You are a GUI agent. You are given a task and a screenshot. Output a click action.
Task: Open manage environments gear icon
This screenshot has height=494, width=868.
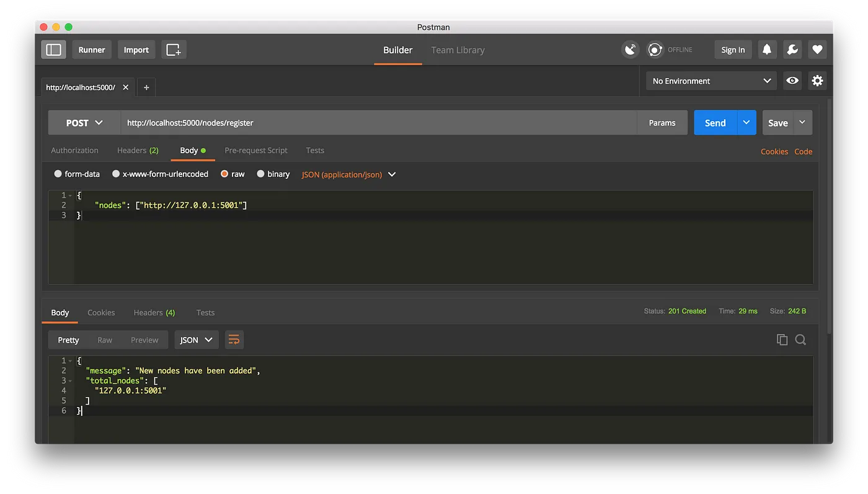(x=817, y=81)
